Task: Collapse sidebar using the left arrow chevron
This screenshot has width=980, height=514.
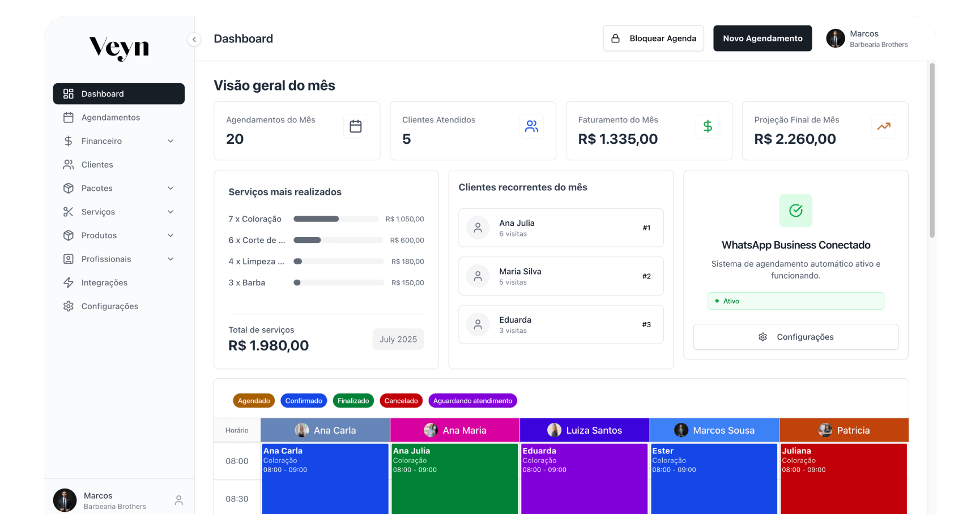Action: click(x=194, y=39)
